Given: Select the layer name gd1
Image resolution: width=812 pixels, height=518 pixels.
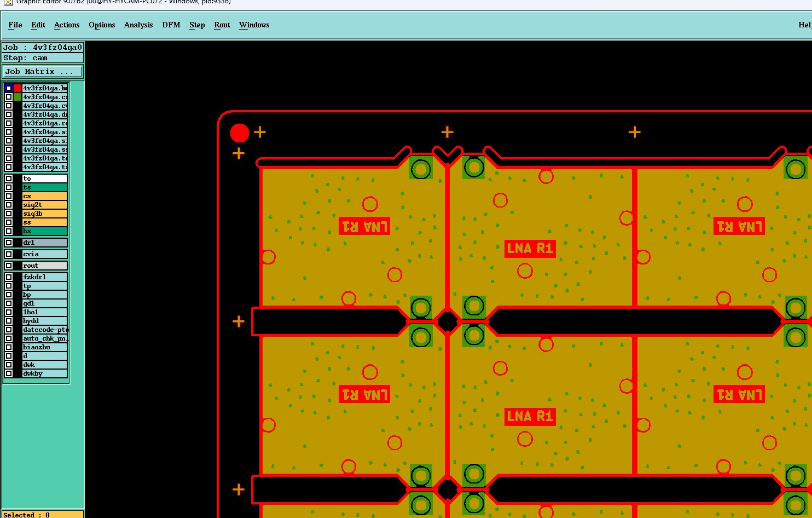Looking at the screenshot, I should (45, 303).
